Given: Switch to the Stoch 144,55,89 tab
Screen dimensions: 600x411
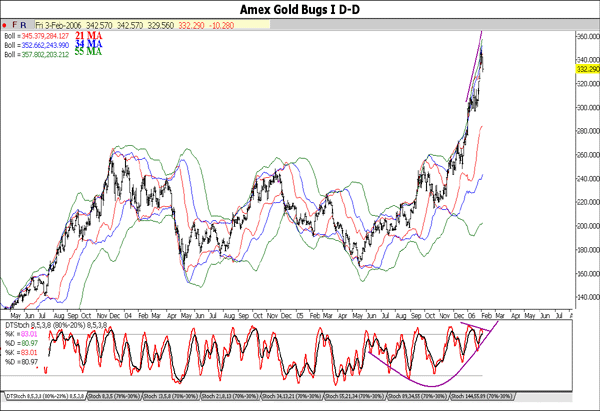Looking at the screenshot, I should pyautogui.click(x=481, y=396).
